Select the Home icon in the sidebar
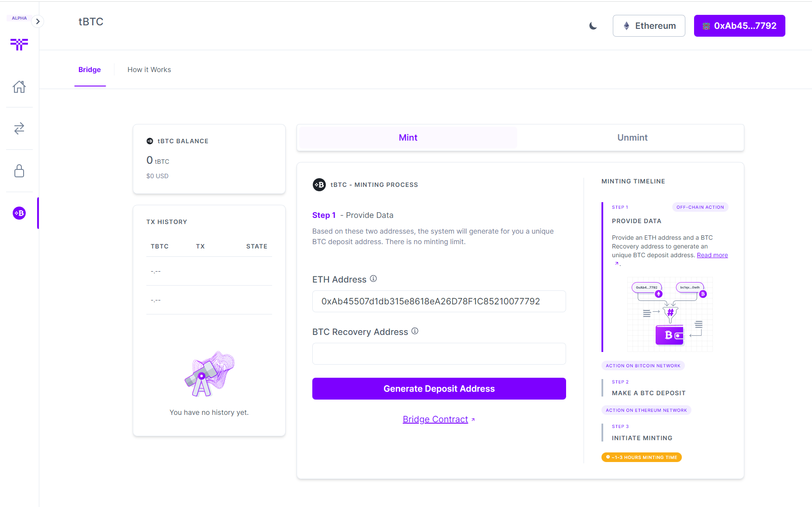The height and width of the screenshot is (507, 812). (x=19, y=86)
